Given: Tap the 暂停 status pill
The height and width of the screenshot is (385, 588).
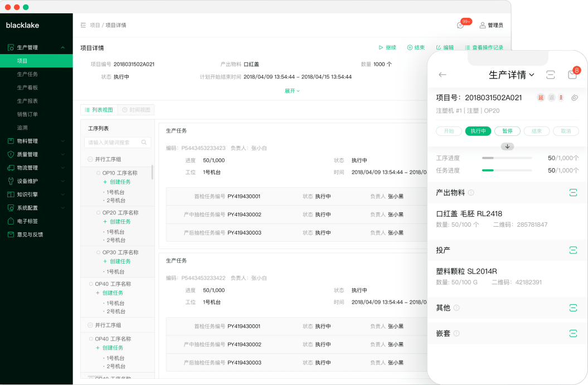Looking at the screenshot, I should tap(507, 131).
